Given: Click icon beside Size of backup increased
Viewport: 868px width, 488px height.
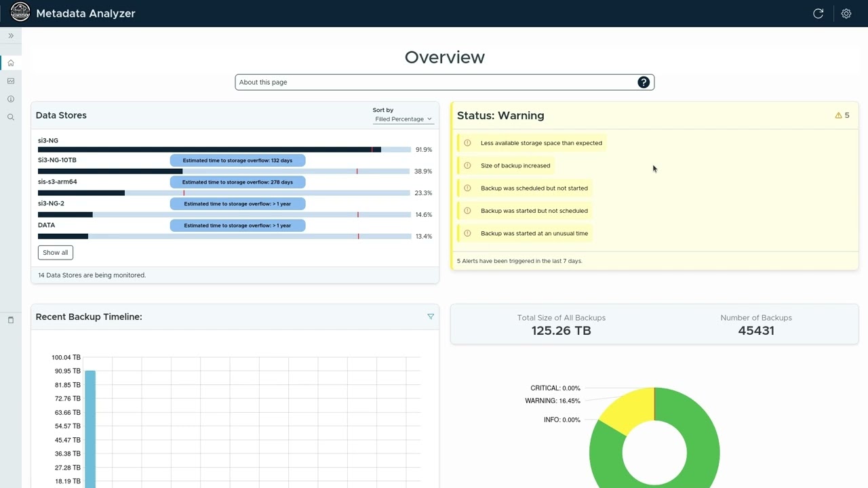Looking at the screenshot, I should click(x=467, y=165).
